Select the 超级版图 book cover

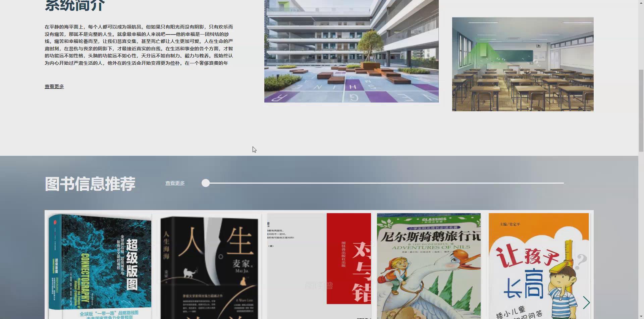(100, 265)
